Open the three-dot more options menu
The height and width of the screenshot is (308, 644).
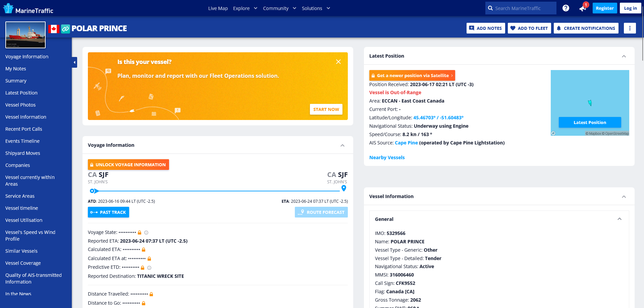630,28
